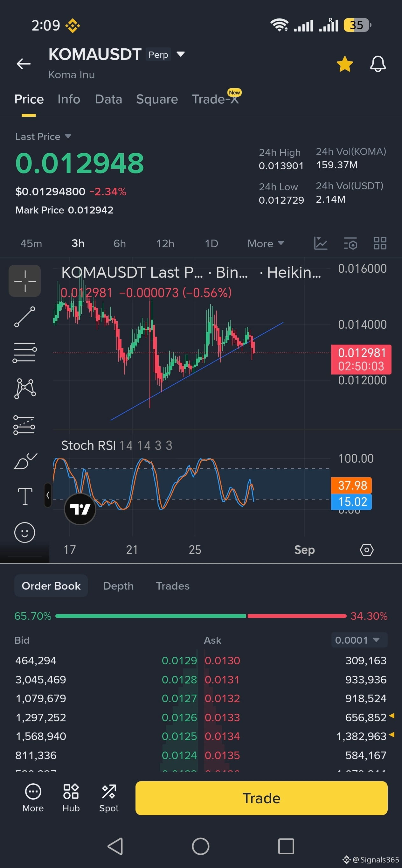
Task: Select the long position projection tool
Action: tap(24, 424)
